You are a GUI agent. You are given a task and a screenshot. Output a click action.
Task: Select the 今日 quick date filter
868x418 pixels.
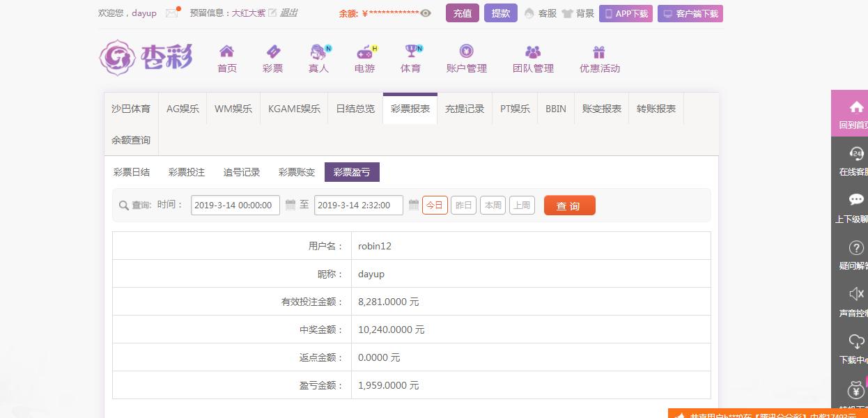point(435,206)
